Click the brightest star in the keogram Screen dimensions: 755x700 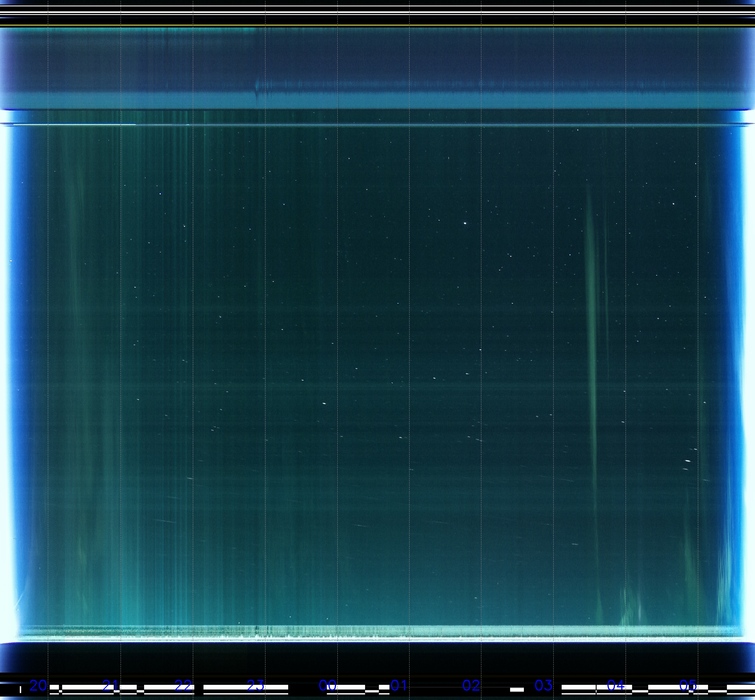click(x=465, y=223)
